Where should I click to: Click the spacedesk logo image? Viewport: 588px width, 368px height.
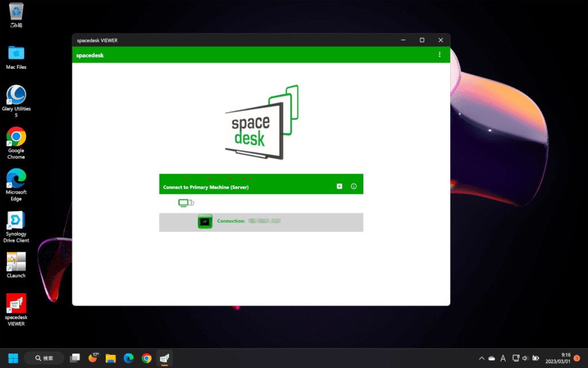261,122
